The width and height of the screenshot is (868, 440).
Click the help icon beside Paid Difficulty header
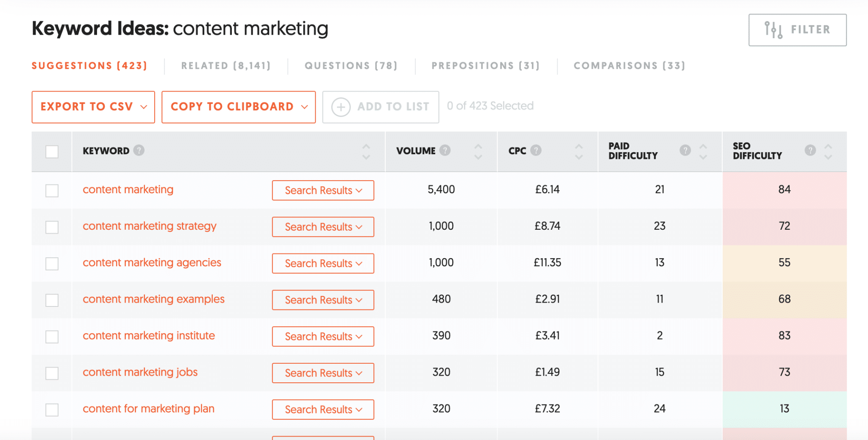[685, 150]
